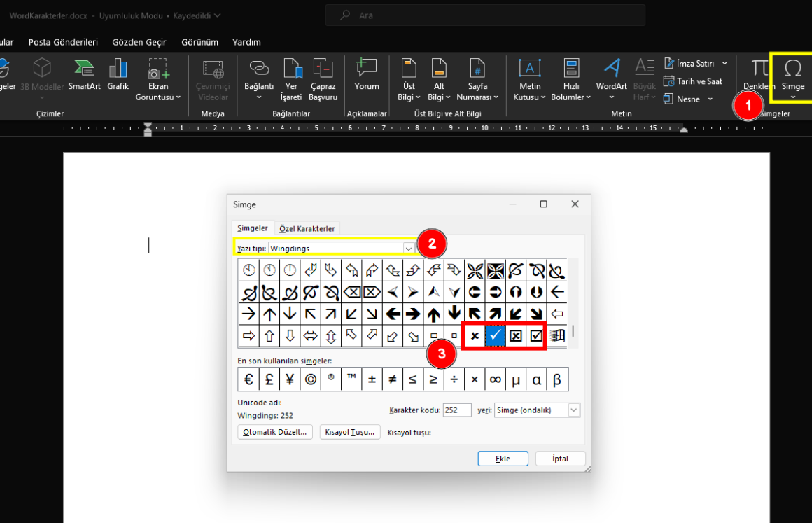Select the yen sign recent symbol
Image resolution: width=812 pixels, height=523 pixels.
[x=290, y=379]
